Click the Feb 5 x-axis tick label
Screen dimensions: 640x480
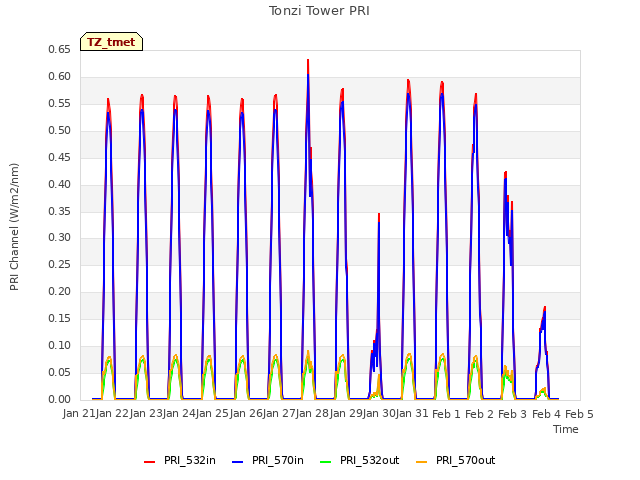click(x=579, y=414)
